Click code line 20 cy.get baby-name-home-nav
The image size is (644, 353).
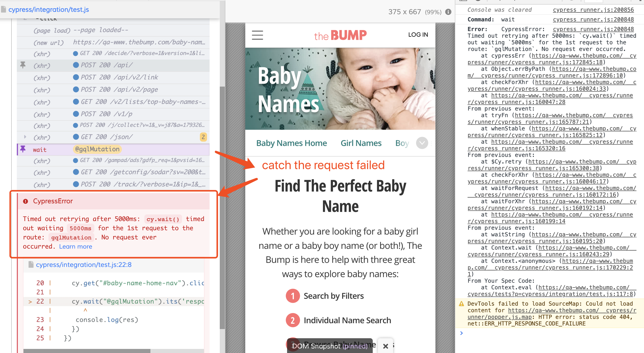tap(114, 283)
